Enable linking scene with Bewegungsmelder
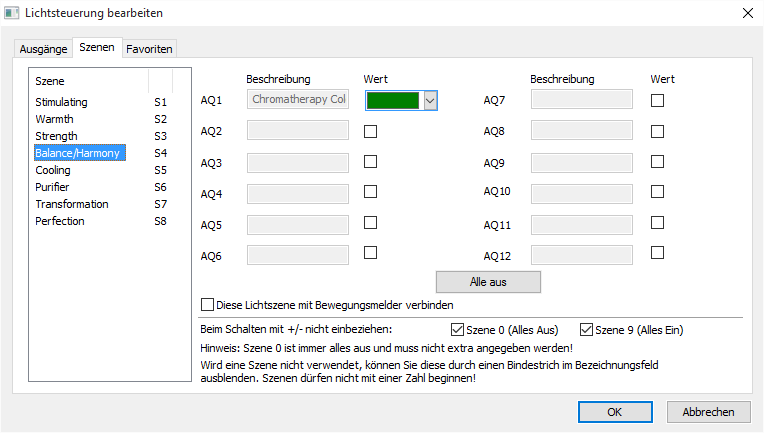This screenshot has height=433, width=764. coord(208,305)
